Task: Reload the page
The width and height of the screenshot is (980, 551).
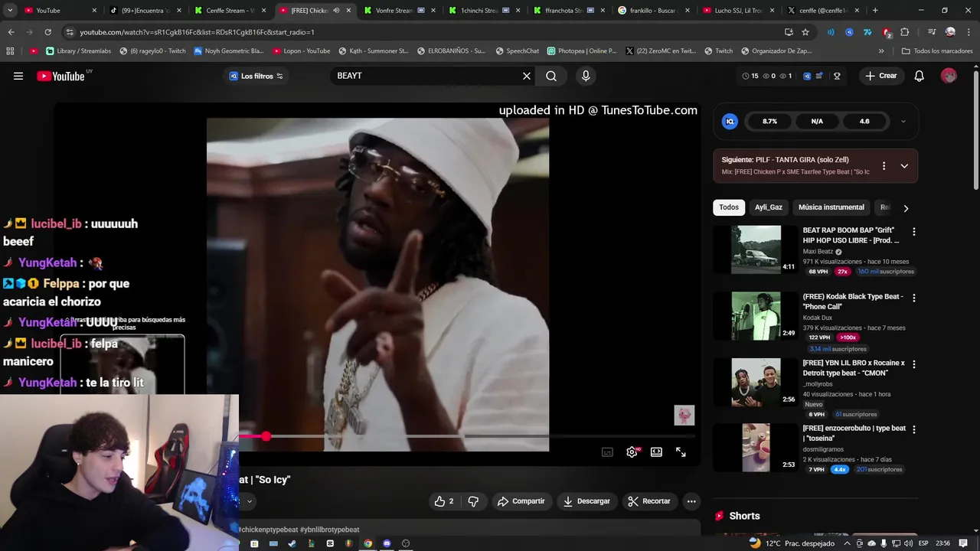Action: pos(47,32)
